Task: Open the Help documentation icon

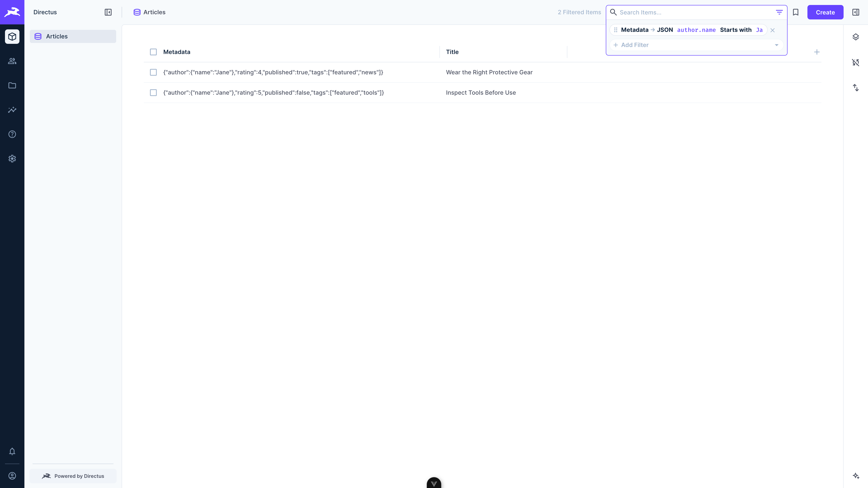Action: pyautogui.click(x=12, y=134)
